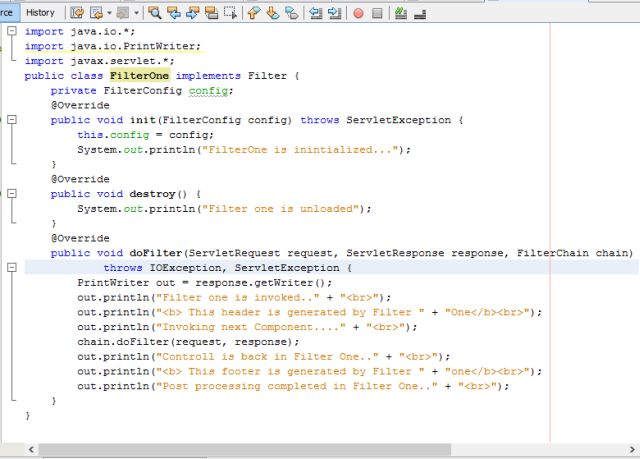Click the @Override above doFilter method

[x=80, y=238]
